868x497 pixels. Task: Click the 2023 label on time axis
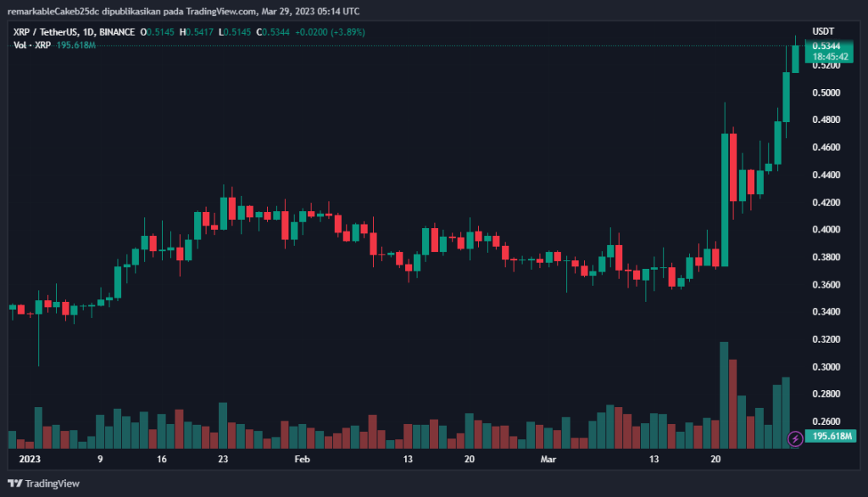31,459
